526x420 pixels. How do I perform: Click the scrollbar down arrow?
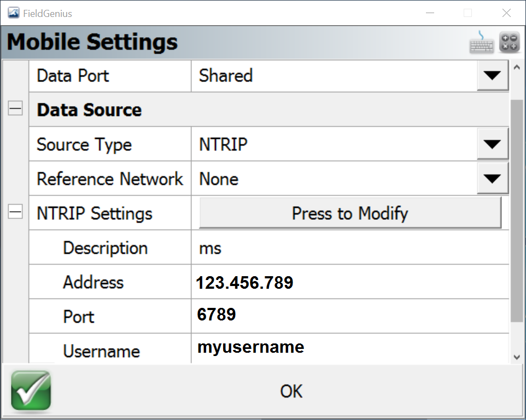click(516, 355)
